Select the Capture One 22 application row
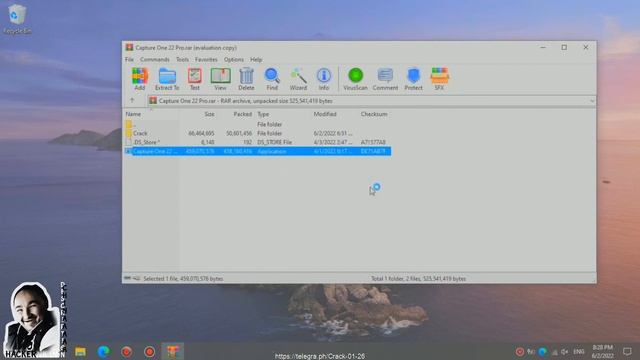640x360 pixels. [x=258, y=151]
